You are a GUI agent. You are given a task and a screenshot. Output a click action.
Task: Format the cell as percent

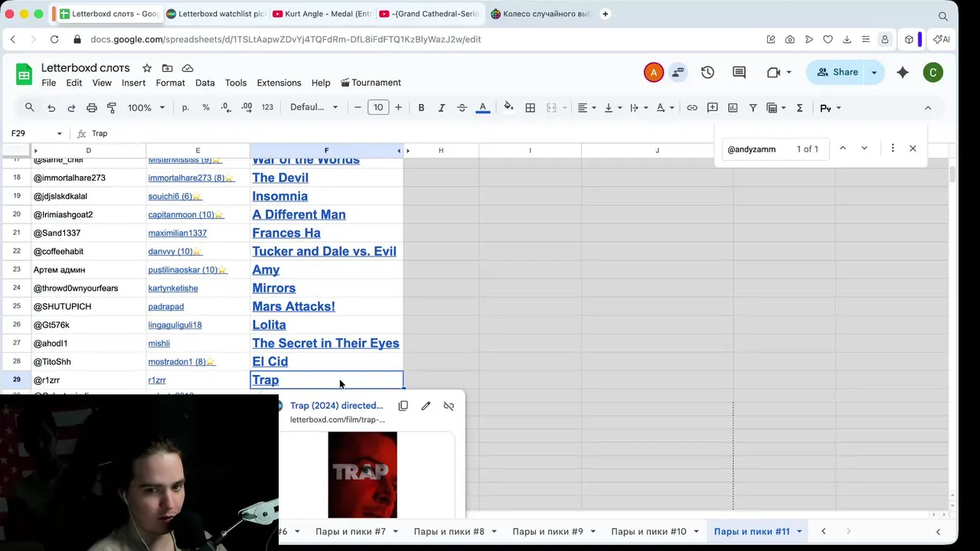coord(206,108)
